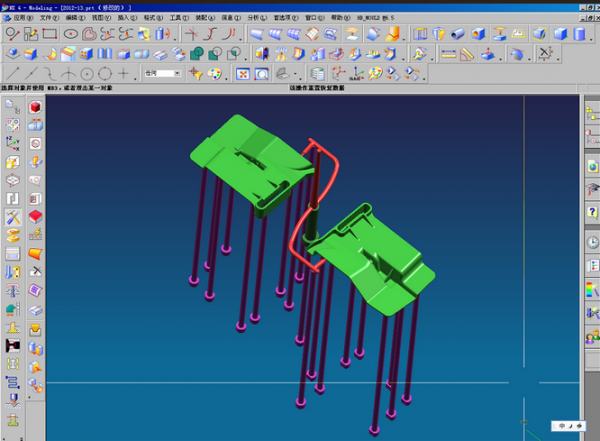Image resolution: width=600 pixels, height=441 pixels.
Task: Select the Zoom magnifier icon
Action: coord(262,74)
